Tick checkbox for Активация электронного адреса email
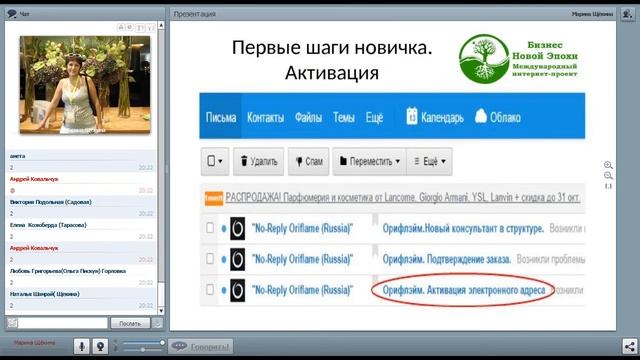The width and height of the screenshot is (640, 360). [210, 290]
